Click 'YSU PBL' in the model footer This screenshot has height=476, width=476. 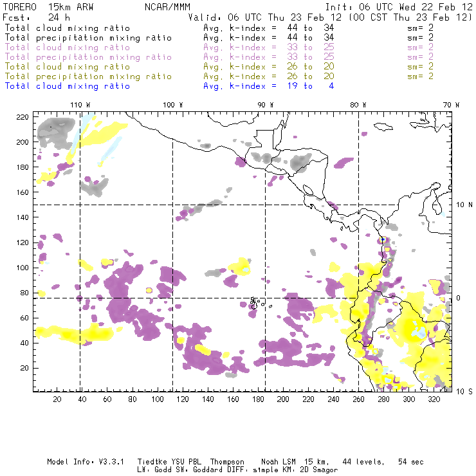187,462
